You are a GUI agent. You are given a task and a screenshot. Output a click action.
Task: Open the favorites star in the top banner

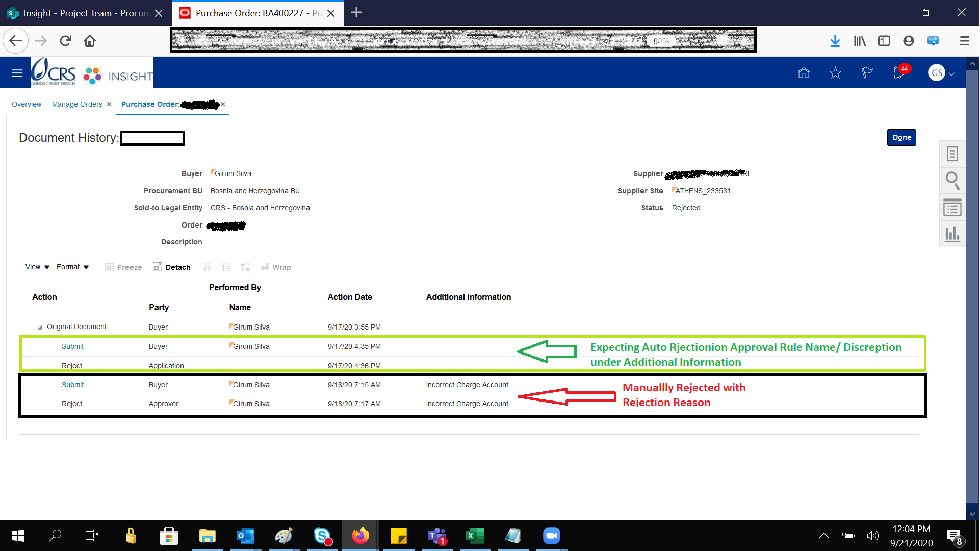(835, 73)
